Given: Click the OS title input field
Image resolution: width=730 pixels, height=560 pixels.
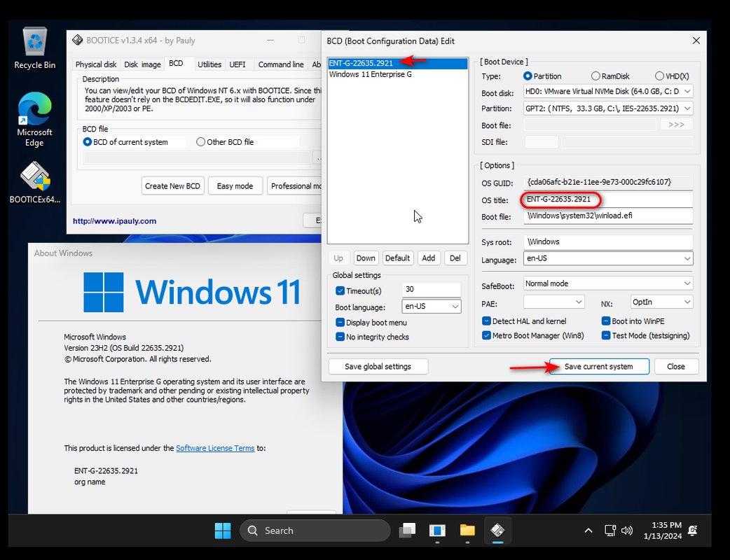Looking at the screenshot, I should [x=608, y=199].
